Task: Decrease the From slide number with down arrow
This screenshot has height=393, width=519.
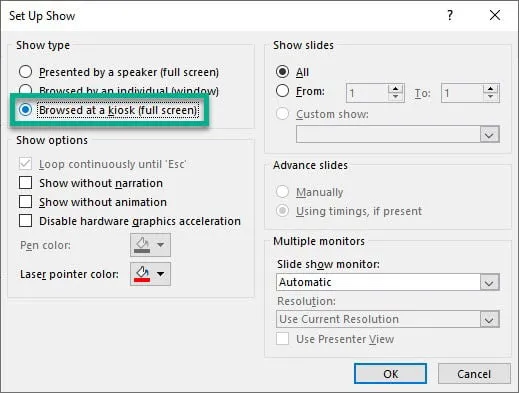Action: tap(396, 97)
